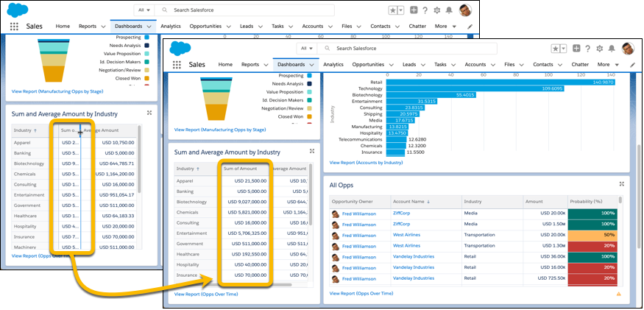The height and width of the screenshot is (310, 644).
Task: Click Probability (%) column header
Action: click(592, 202)
